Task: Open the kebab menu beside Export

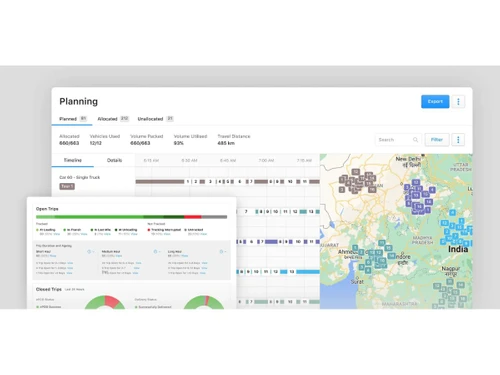Action: [458, 102]
